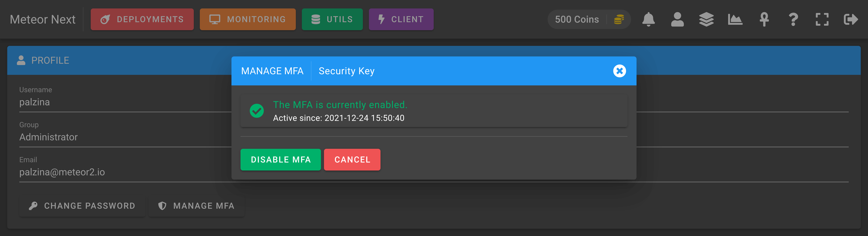Click the Meteor Next title
Image resolution: width=868 pixels, height=236 pixels.
42,19
